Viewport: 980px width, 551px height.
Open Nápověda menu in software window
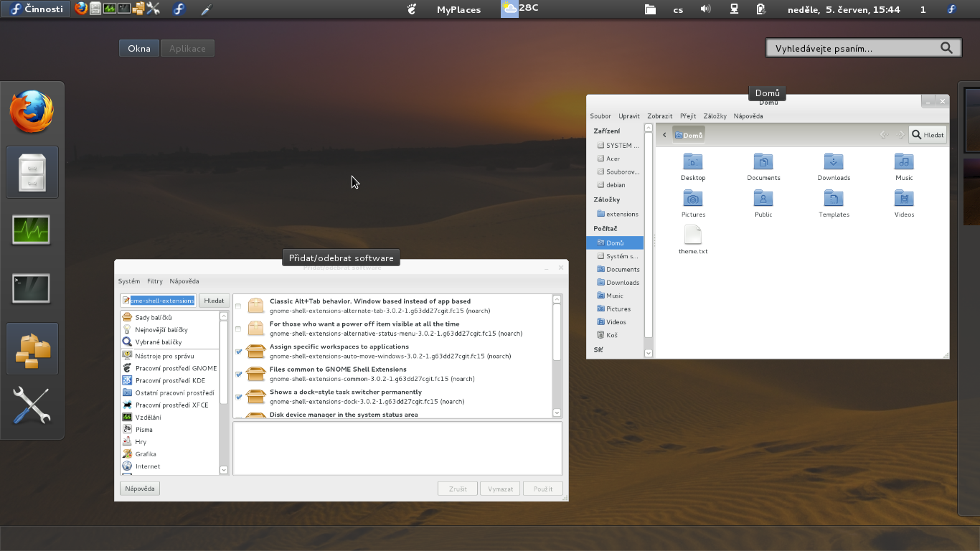point(184,281)
